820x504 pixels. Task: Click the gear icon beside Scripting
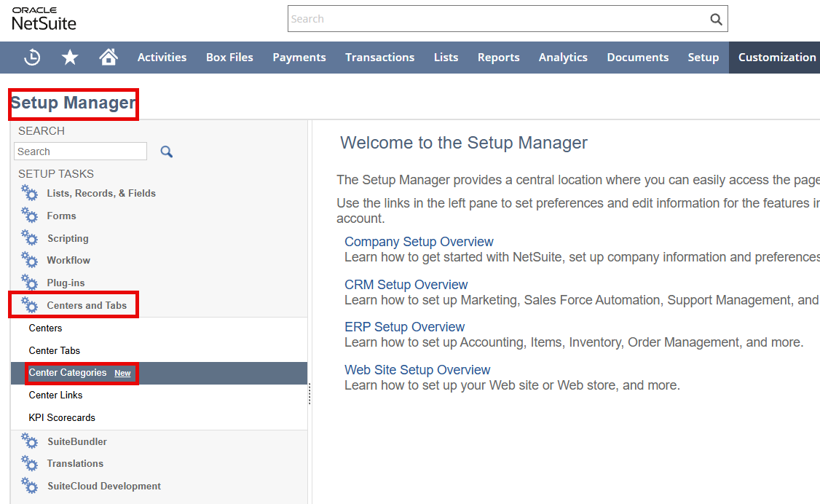click(x=29, y=238)
